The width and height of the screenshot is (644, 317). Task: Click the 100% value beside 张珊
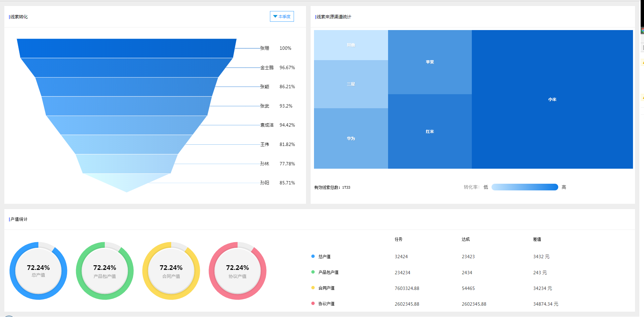tap(285, 48)
